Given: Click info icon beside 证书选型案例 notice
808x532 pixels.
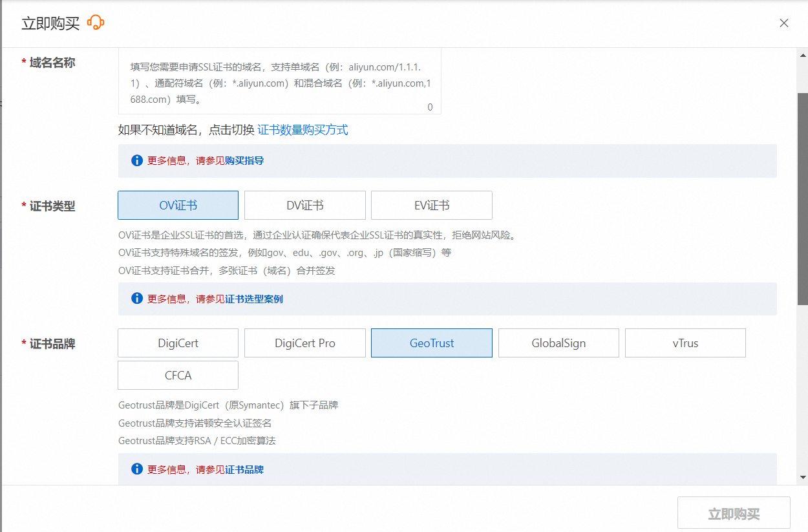Looking at the screenshot, I should (137, 299).
